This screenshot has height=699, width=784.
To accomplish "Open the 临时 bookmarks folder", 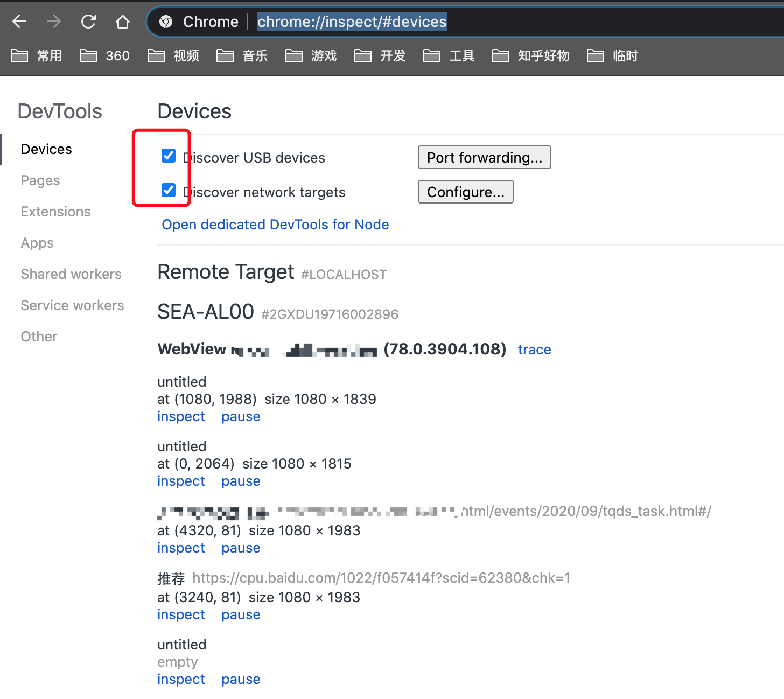I will (613, 55).
